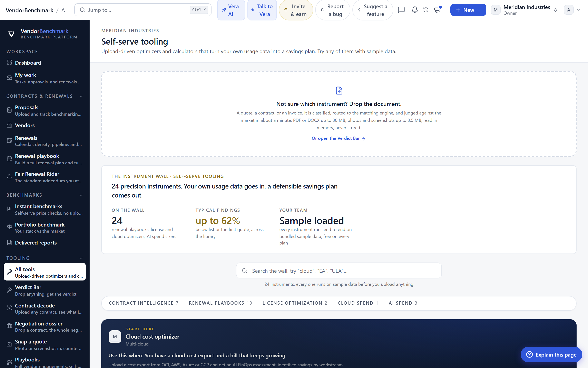Select the License Optimization tab
This screenshot has height=368, width=588.
[x=295, y=303]
